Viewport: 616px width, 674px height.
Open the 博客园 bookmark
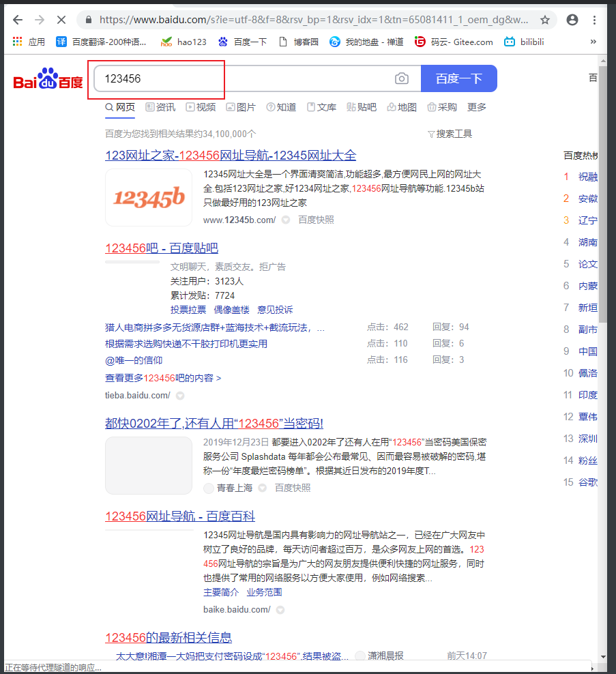pyautogui.click(x=299, y=42)
